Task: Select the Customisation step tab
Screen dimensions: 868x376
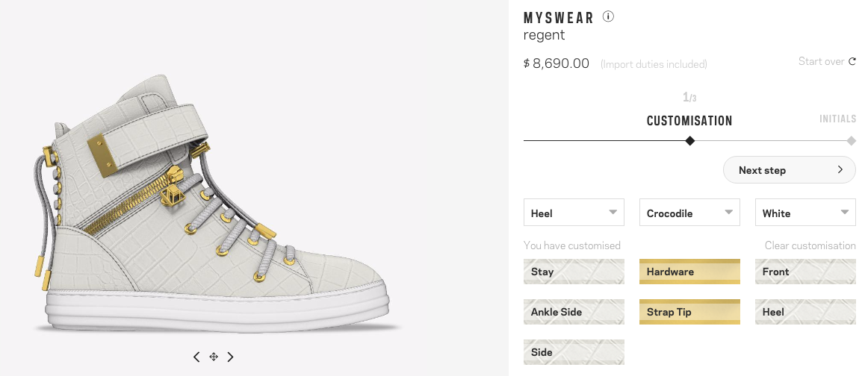Action: 689,121
